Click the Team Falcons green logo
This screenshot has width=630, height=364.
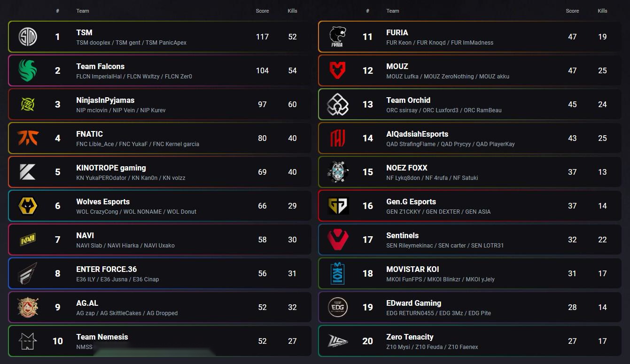[x=28, y=70]
